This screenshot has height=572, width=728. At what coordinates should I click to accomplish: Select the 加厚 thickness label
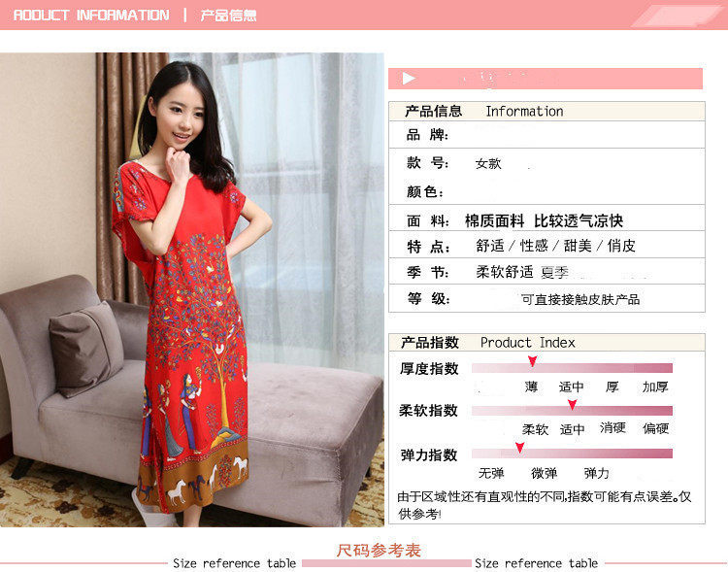tap(655, 387)
